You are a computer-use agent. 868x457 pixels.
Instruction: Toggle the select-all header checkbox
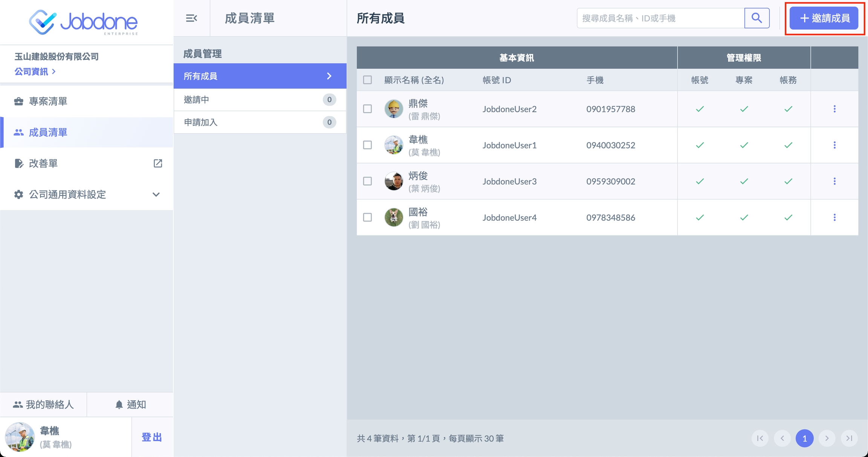click(x=367, y=80)
